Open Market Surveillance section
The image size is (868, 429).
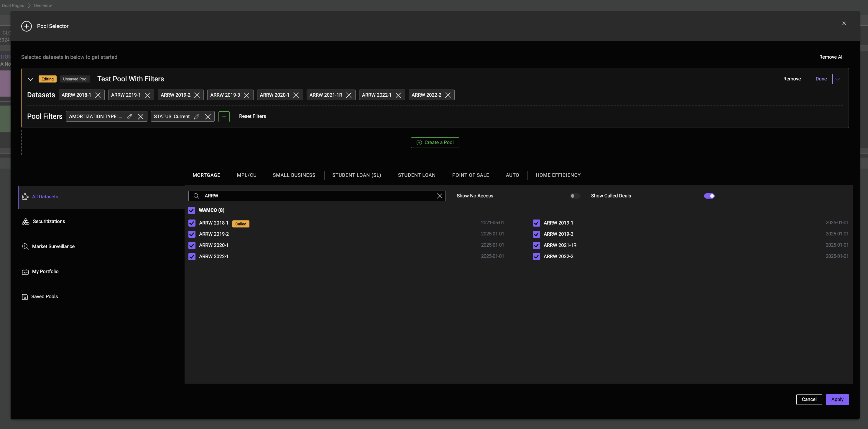click(x=53, y=247)
